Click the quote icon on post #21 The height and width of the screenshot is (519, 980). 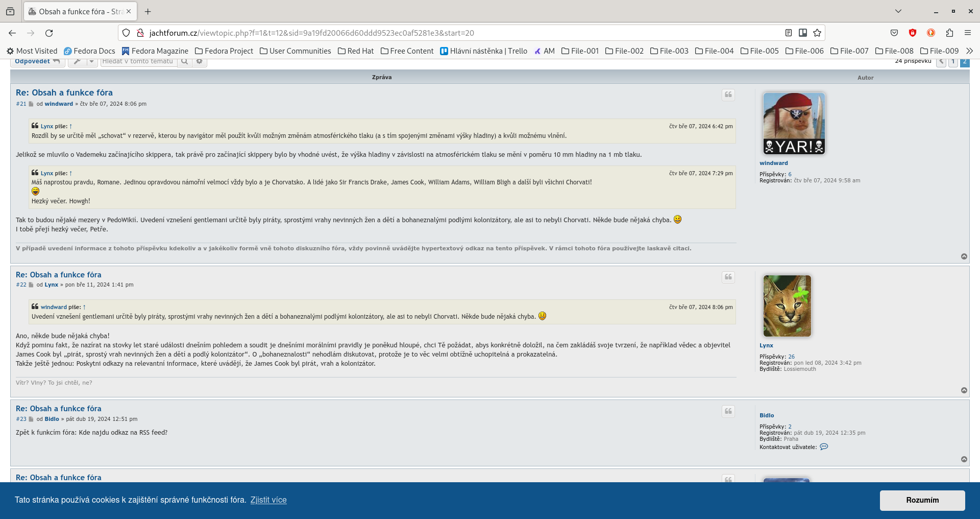(728, 95)
